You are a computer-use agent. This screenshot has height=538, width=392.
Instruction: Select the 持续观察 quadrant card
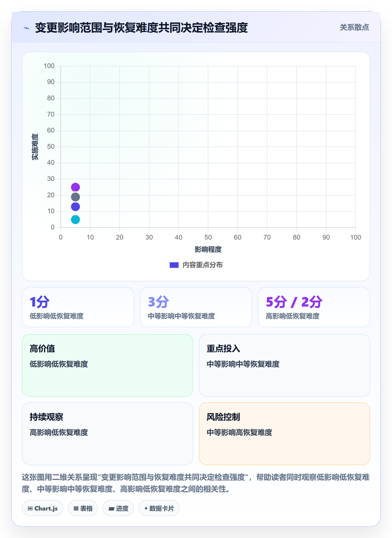[108, 434]
